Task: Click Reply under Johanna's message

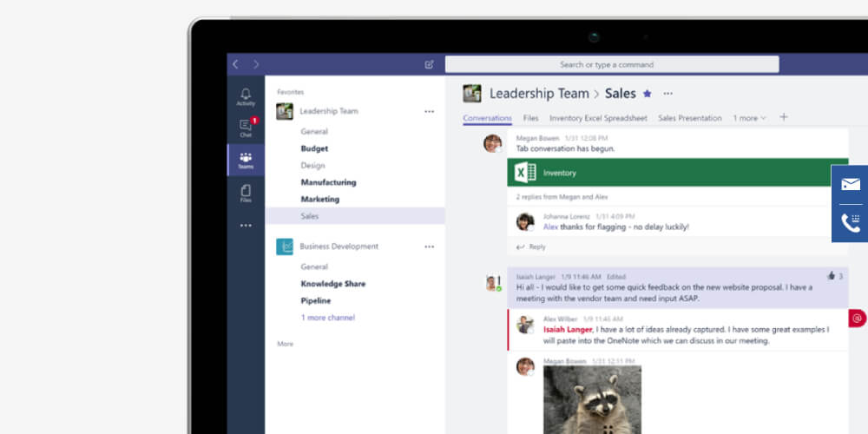Action: pos(531,247)
